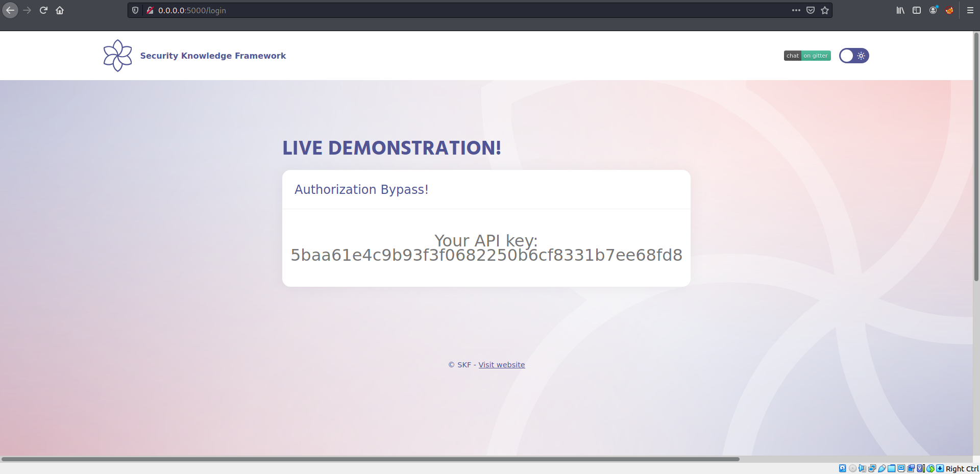The image size is (980, 474).
Task: Follow the Visit website link
Action: click(x=501, y=365)
